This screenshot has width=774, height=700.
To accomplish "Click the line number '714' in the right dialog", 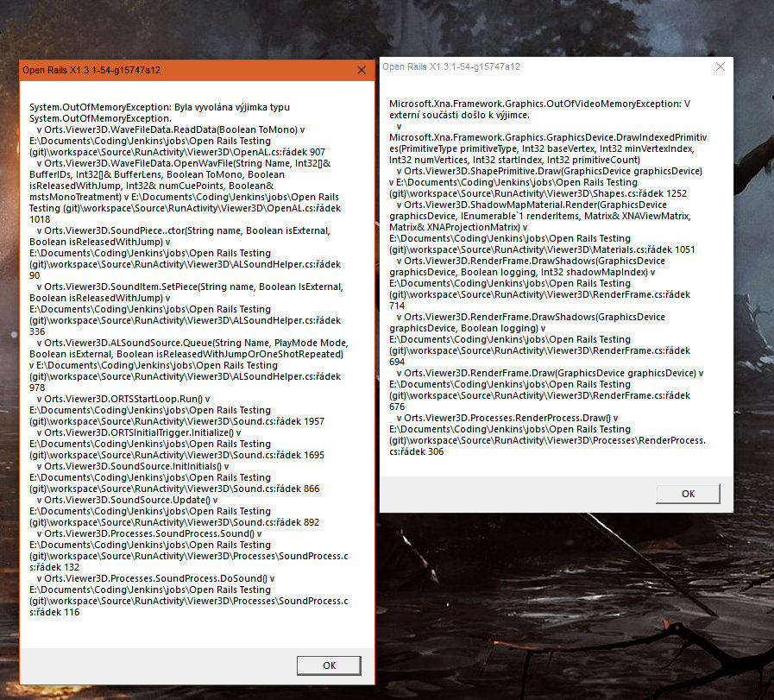I will (x=397, y=306).
